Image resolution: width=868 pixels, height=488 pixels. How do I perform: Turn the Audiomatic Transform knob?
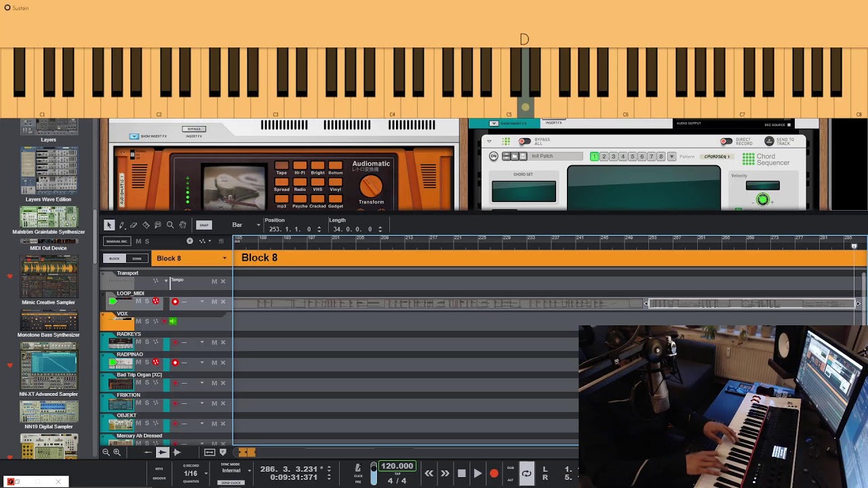[x=371, y=186]
